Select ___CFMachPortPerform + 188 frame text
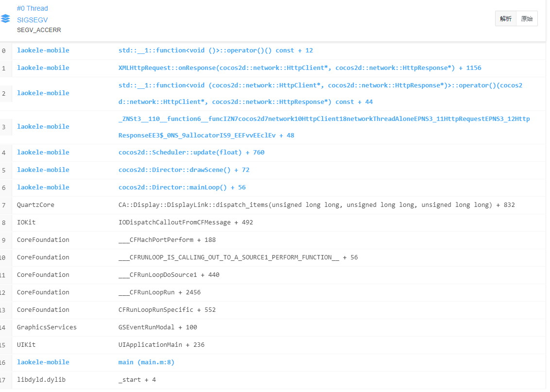 coord(167,240)
